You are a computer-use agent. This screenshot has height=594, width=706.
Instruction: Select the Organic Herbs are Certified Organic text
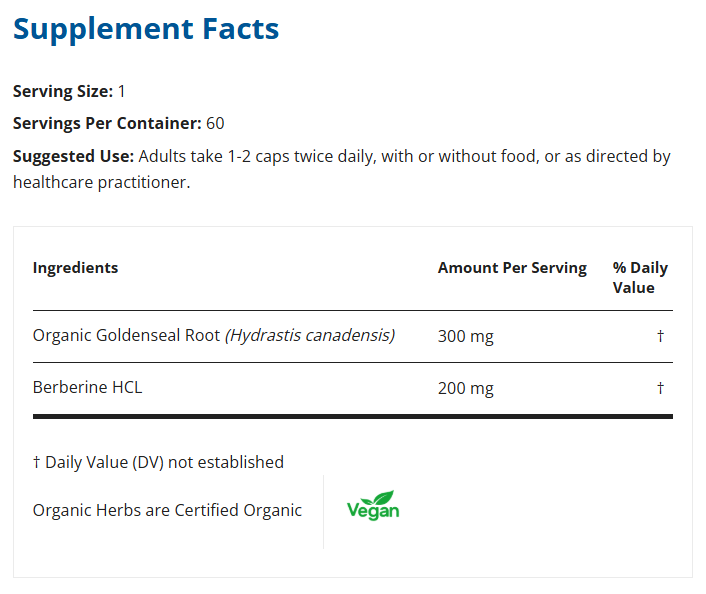coord(167,510)
